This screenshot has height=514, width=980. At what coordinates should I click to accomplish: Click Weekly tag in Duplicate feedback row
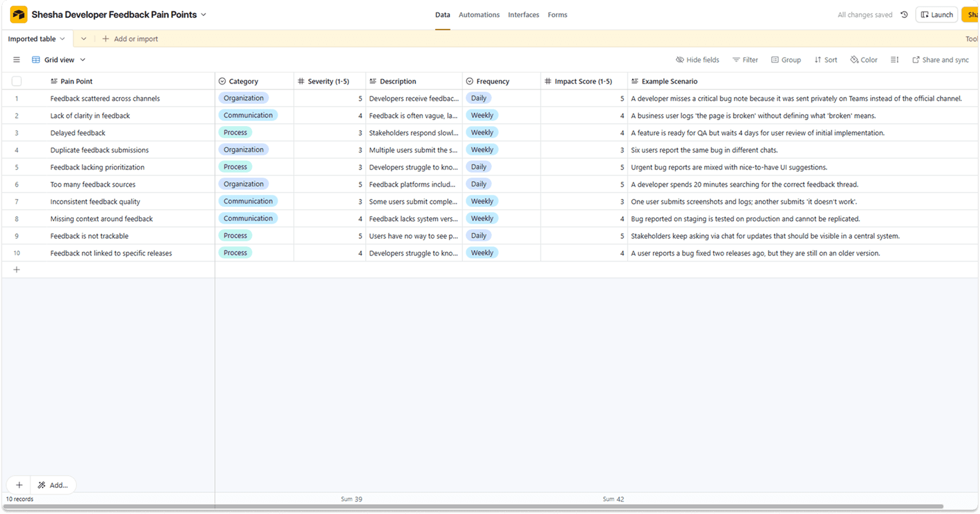point(482,150)
